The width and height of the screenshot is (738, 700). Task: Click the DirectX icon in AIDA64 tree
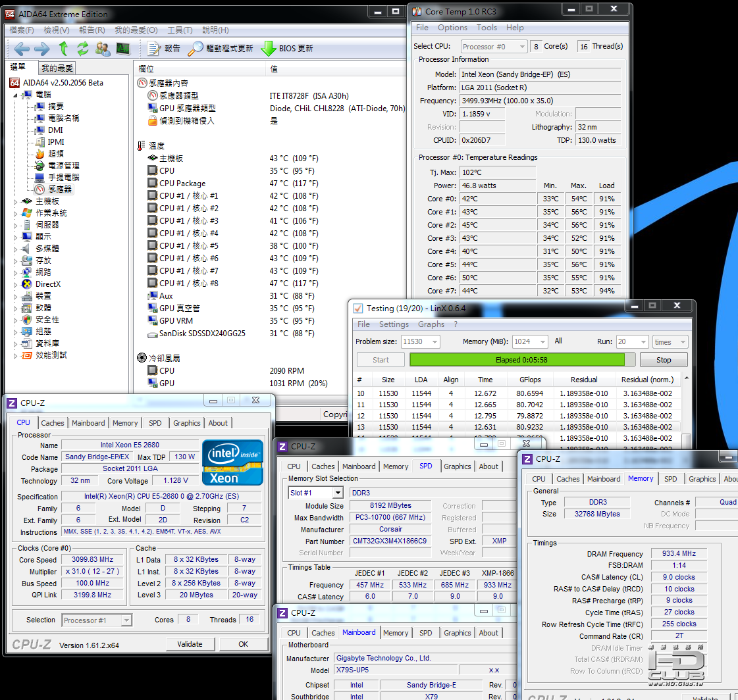(x=27, y=284)
